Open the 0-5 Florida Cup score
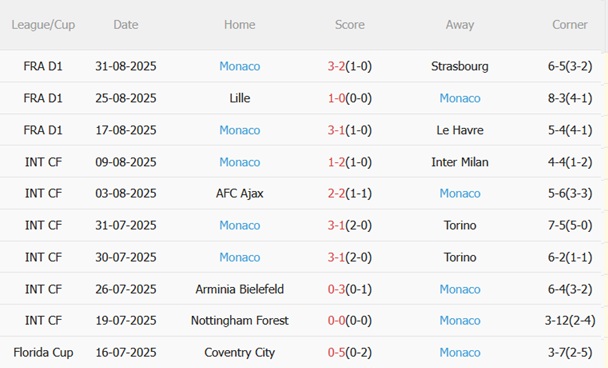The image size is (608, 368). [336, 352]
